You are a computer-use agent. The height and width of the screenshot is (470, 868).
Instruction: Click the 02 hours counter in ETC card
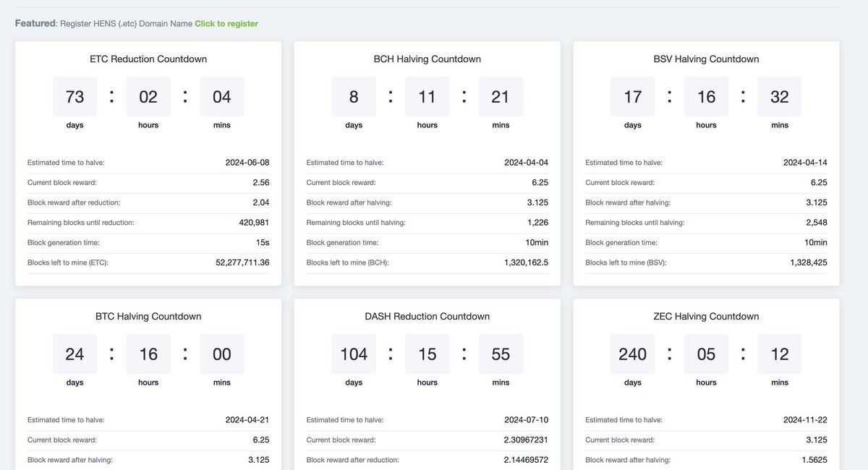148,96
